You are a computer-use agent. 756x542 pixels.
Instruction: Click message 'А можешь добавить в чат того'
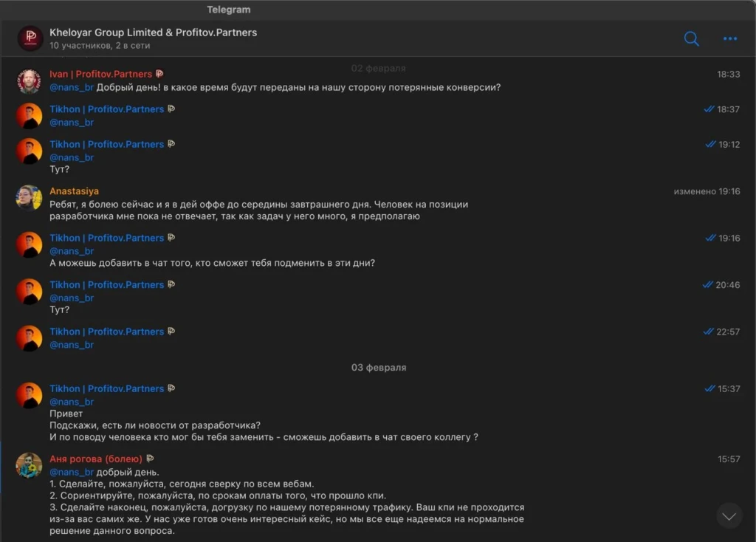click(212, 263)
